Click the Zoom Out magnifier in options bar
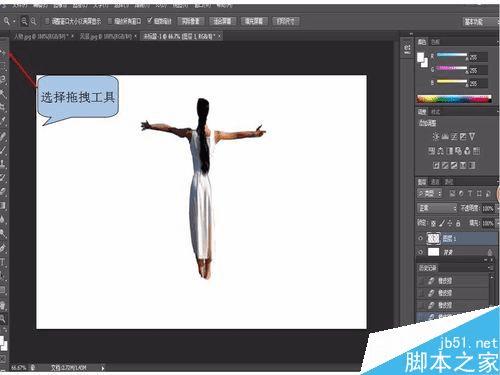This screenshot has height=375, width=500. 33,21
